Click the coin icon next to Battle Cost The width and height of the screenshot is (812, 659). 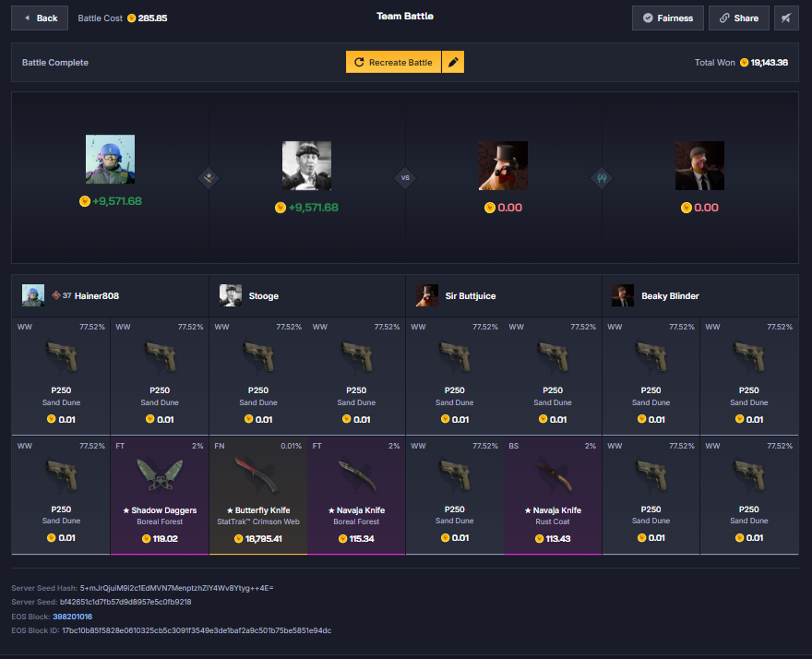[132, 18]
